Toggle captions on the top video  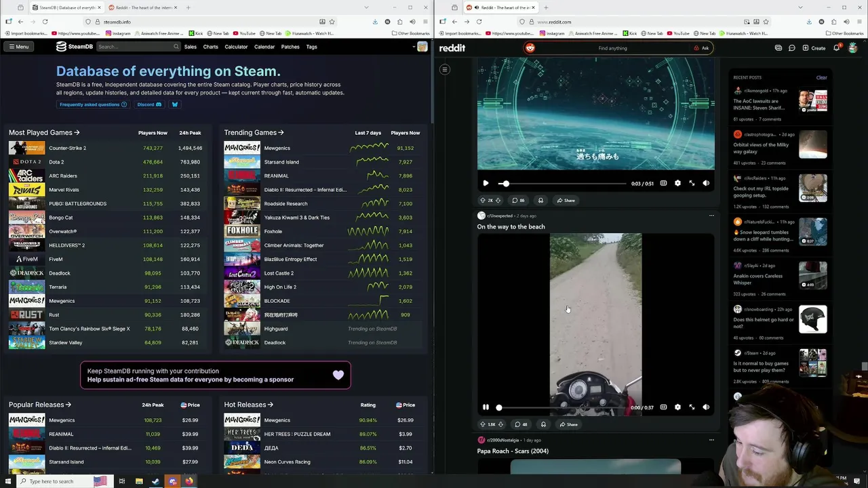663,183
